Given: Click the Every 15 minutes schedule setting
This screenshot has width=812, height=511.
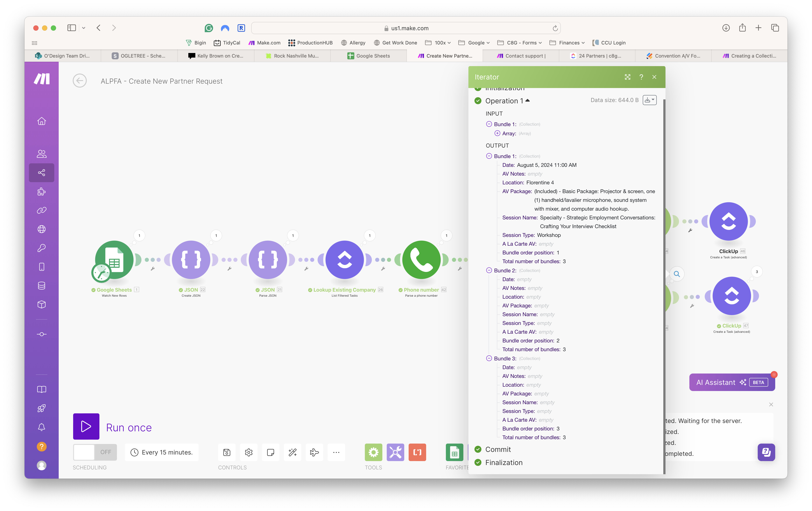Looking at the screenshot, I should [x=162, y=452].
